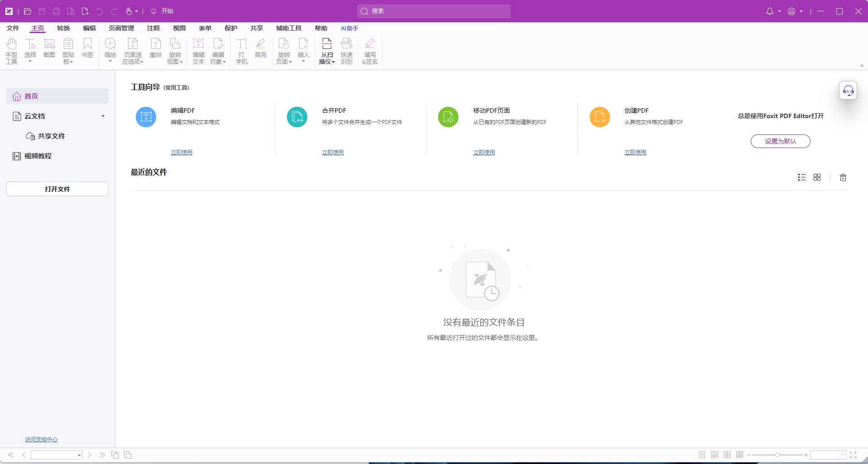Switch to the Comment (注释) tab
The height and width of the screenshot is (464, 868).
coord(153,28)
